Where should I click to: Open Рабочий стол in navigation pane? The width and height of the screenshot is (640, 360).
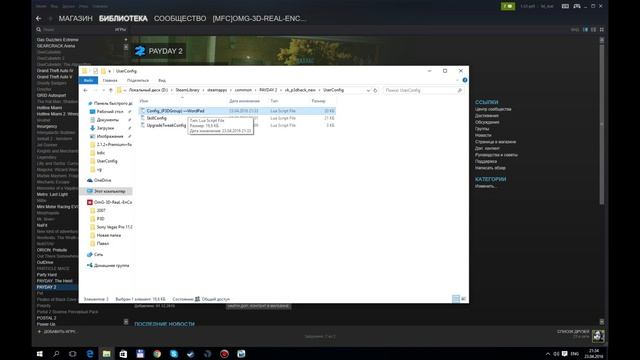pyautogui.click(x=110, y=111)
